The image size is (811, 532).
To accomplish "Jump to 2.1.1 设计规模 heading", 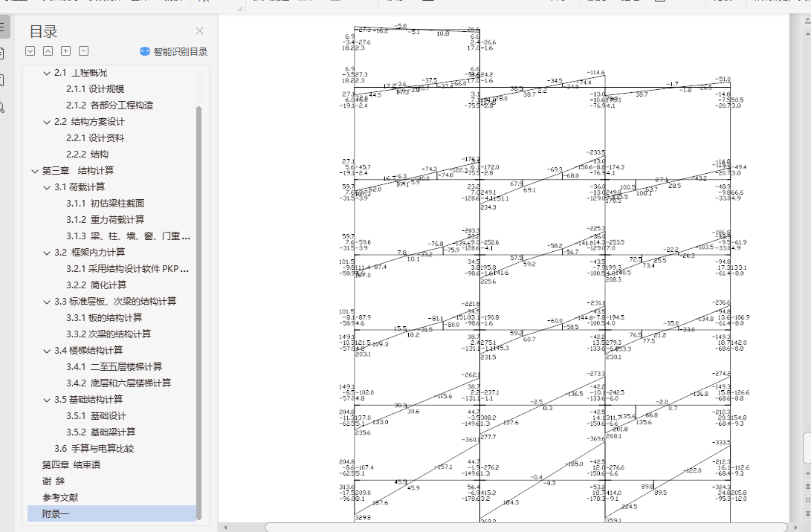I will click(95, 89).
